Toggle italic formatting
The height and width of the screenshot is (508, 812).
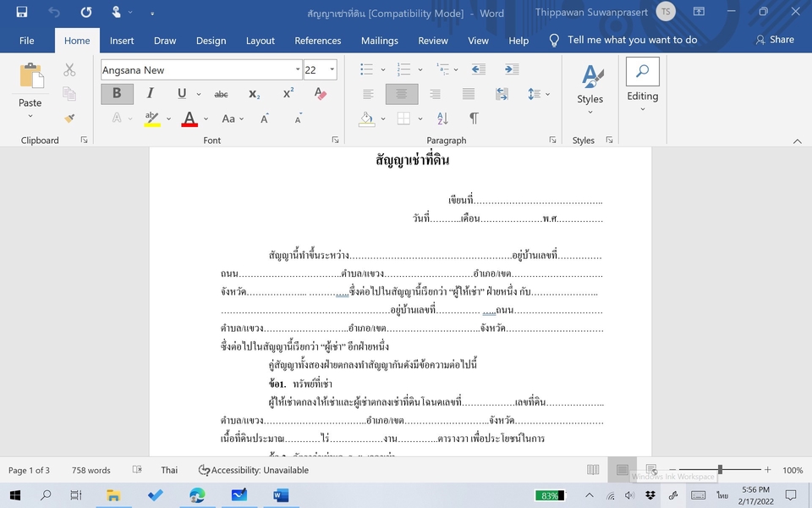click(151, 93)
